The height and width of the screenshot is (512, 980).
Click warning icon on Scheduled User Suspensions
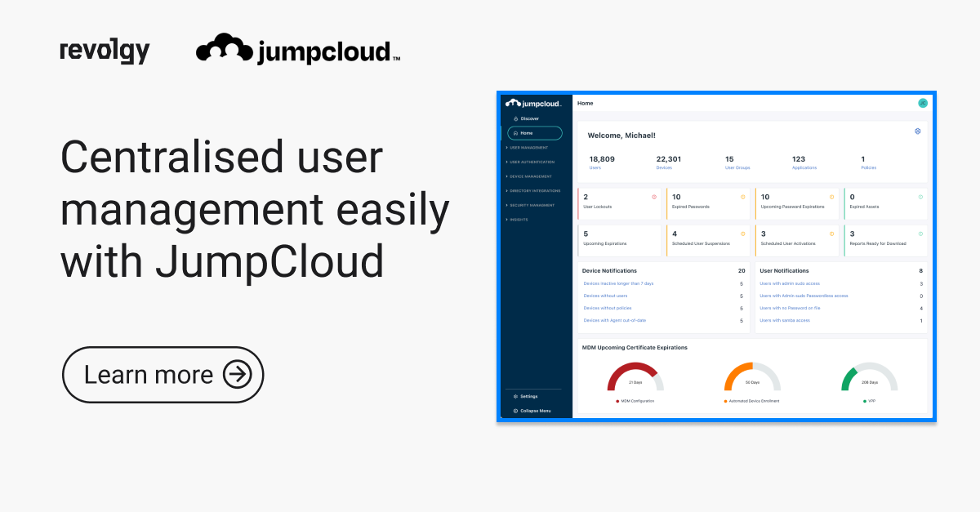click(x=743, y=234)
